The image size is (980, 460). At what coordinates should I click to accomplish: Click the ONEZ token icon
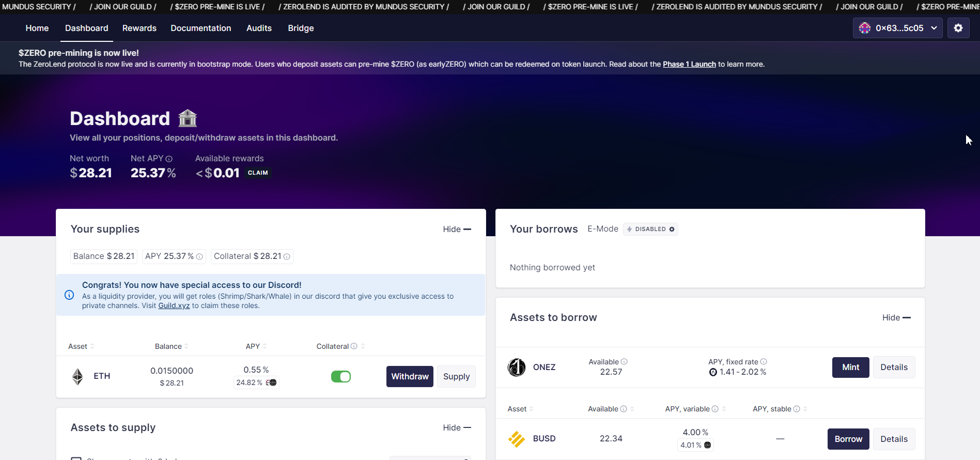[x=517, y=367]
